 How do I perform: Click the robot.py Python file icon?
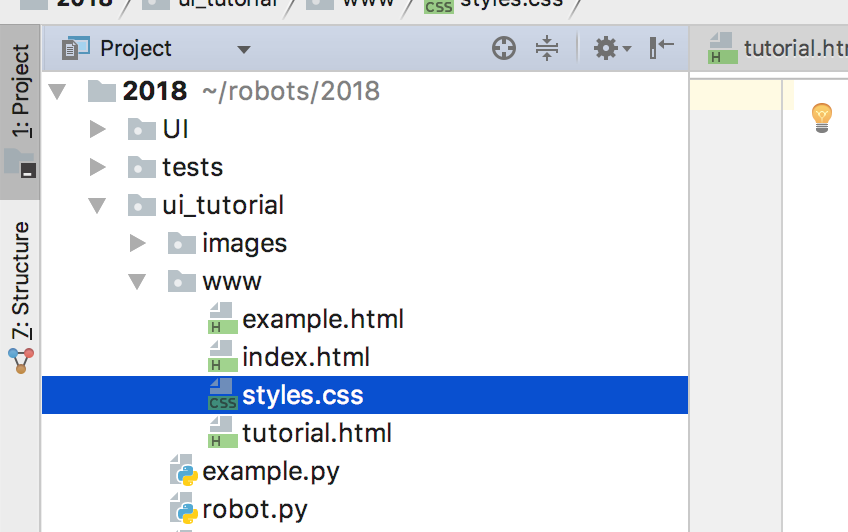point(184,508)
